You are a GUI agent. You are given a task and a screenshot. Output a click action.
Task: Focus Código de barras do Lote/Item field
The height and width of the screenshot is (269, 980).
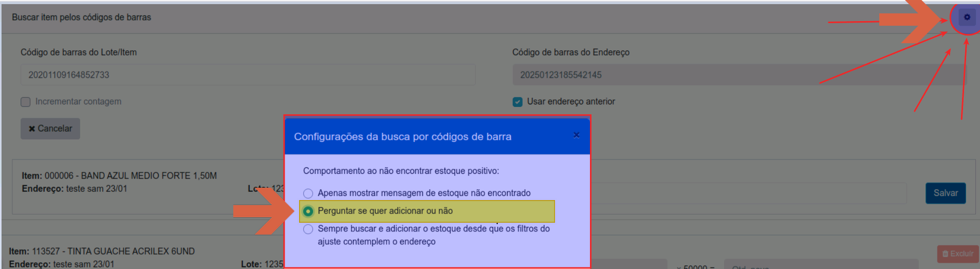pyautogui.click(x=248, y=75)
